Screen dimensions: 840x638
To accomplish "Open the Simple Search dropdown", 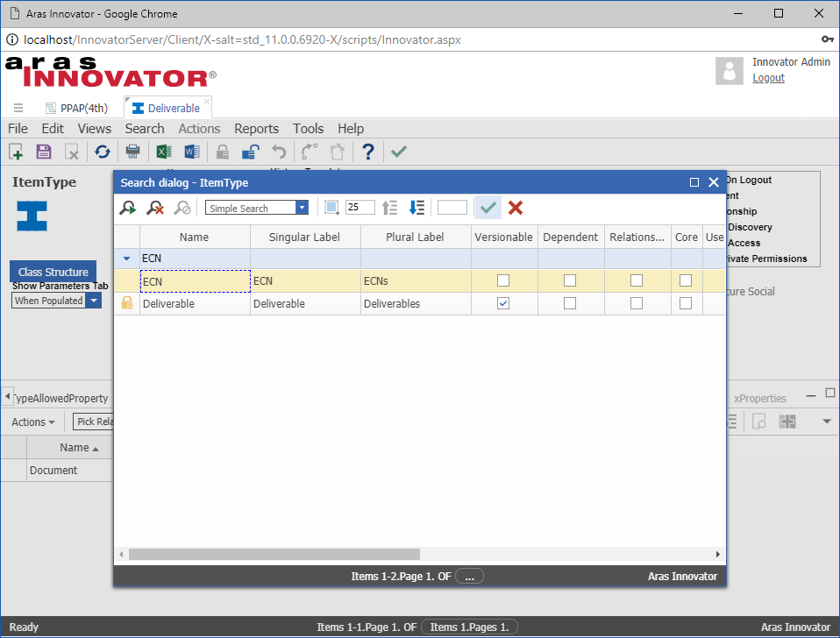I will (302, 208).
